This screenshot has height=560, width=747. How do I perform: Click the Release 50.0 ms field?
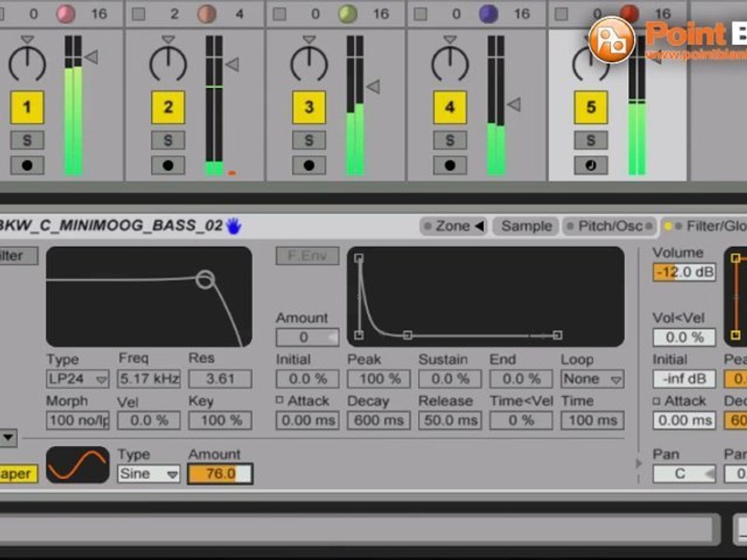pyautogui.click(x=450, y=421)
